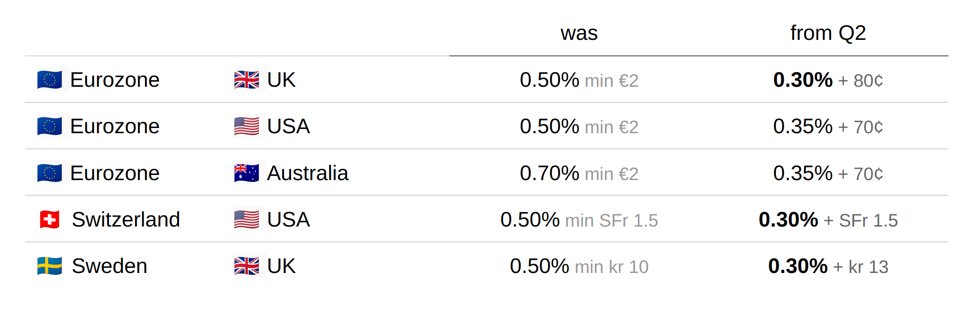
Task: Click the EU flag in the UK row
Action: 50,80
